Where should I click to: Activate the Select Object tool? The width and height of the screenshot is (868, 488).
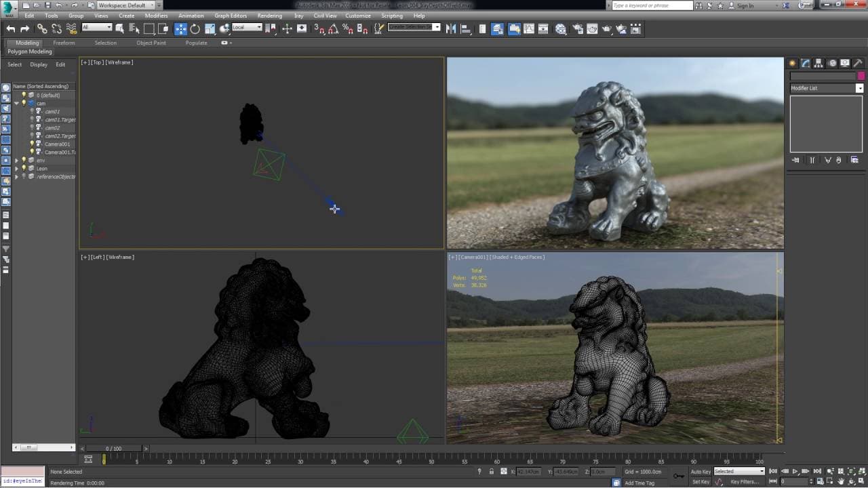(120, 28)
